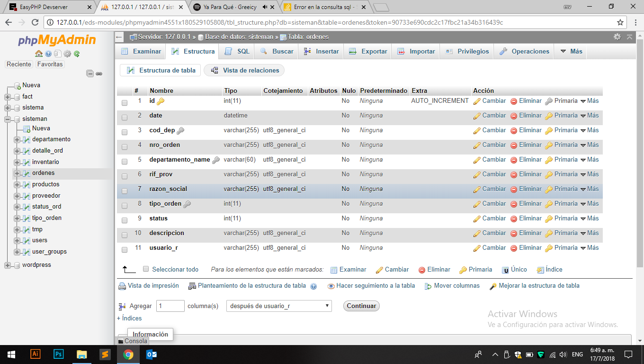Click into Agregar columns number field

pyautogui.click(x=170, y=306)
